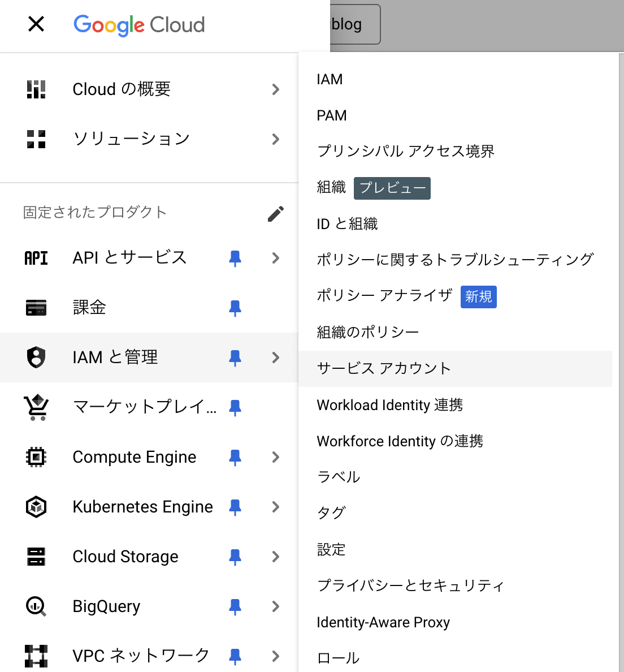Expand the BigQuery submenu chevron
Viewport: 624px width, 672px height.
click(x=276, y=606)
